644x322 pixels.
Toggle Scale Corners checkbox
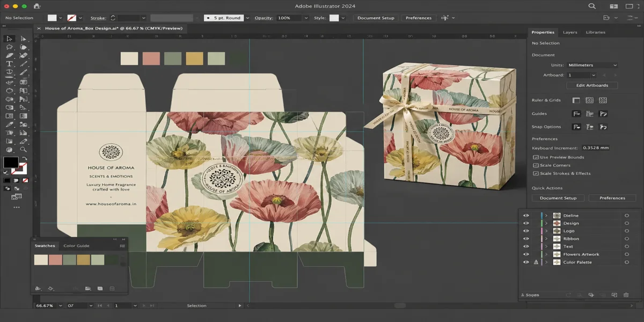[x=536, y=165]
